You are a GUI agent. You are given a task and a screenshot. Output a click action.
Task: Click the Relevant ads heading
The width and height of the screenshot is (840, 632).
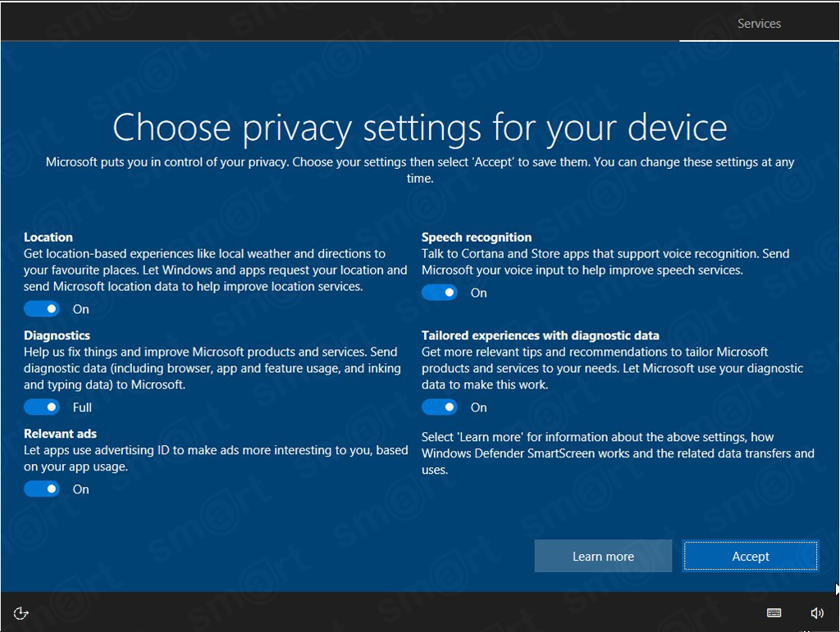point(60,434)
